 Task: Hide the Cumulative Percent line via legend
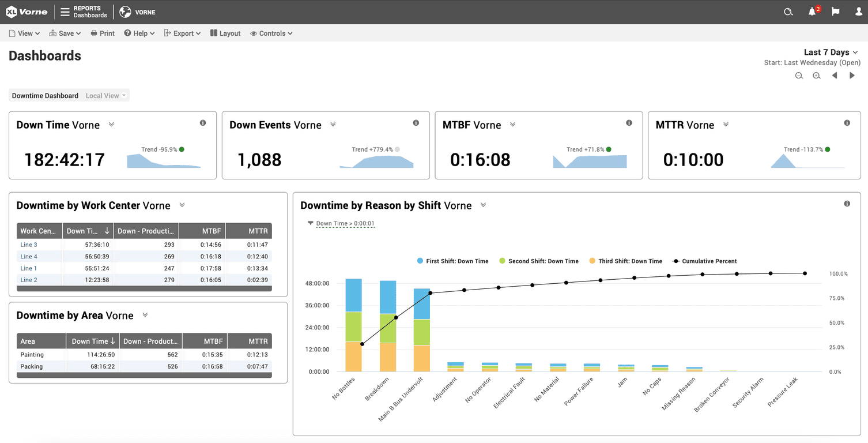704,261
